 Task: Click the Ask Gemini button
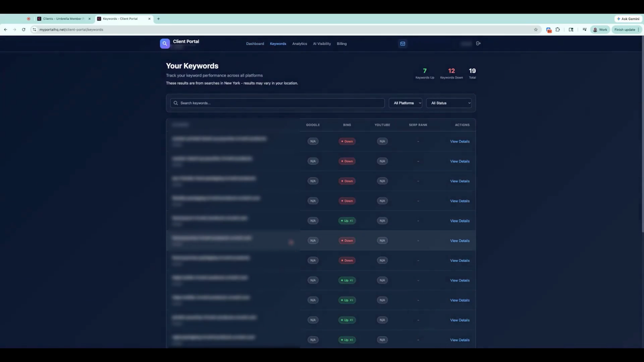pyautogui.click(x=628, y=19)
